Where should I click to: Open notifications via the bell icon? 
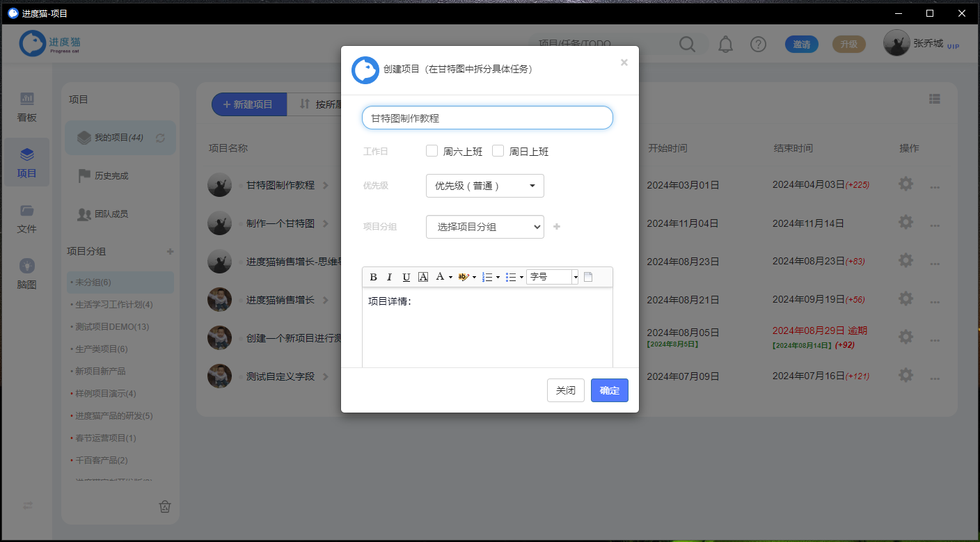[x=725, y=45]
